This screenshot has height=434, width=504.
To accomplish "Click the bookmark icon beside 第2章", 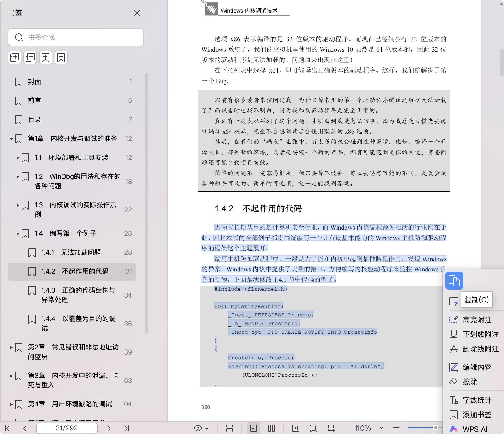I will 19,347.
